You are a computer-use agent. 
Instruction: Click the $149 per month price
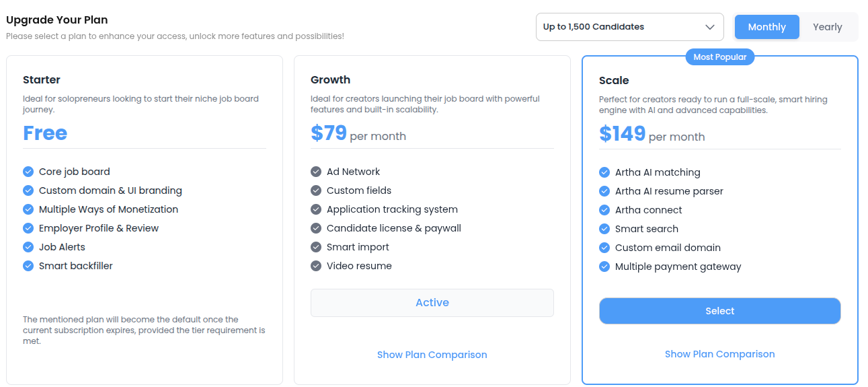click(x=652, y=134)
